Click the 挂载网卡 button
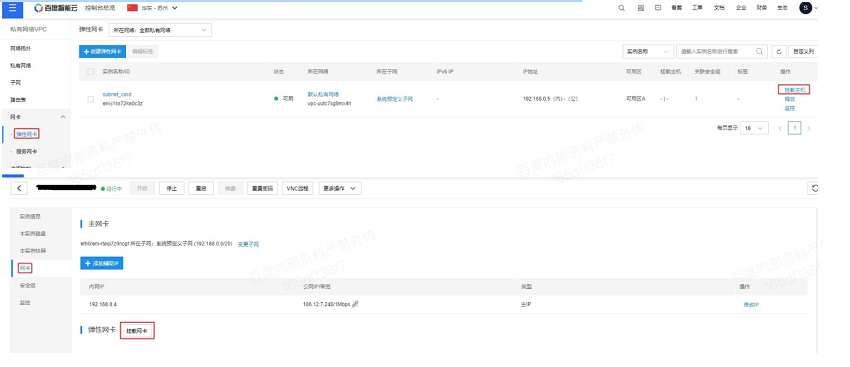The height and width of the screenshot is (367, 850). tap(137, 331)
